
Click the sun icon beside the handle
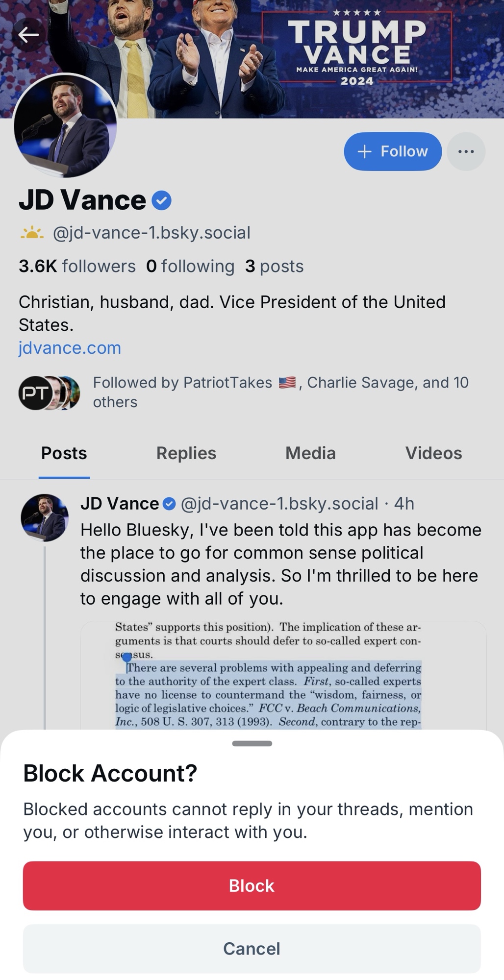(32, 233)
